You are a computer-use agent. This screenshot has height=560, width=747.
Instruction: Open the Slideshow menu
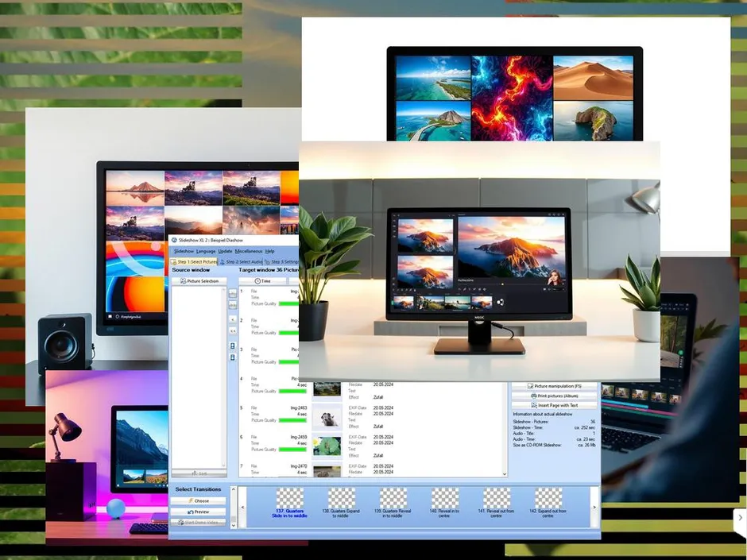point(184,251)
